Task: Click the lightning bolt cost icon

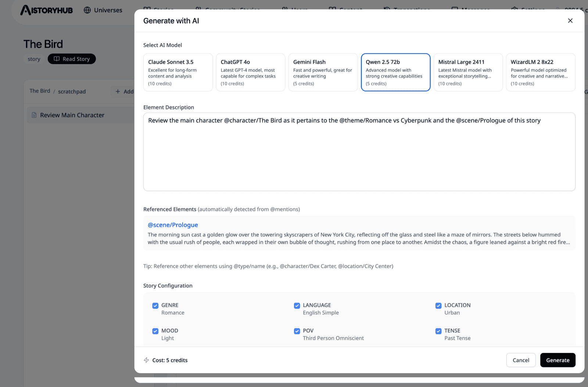Action: pyautogui.click(x=146, y=360)
